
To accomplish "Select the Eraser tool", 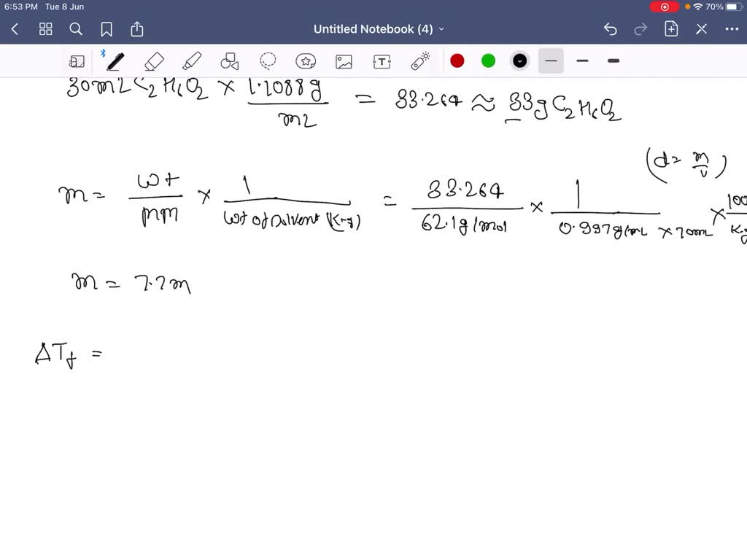I will [154, 61].
